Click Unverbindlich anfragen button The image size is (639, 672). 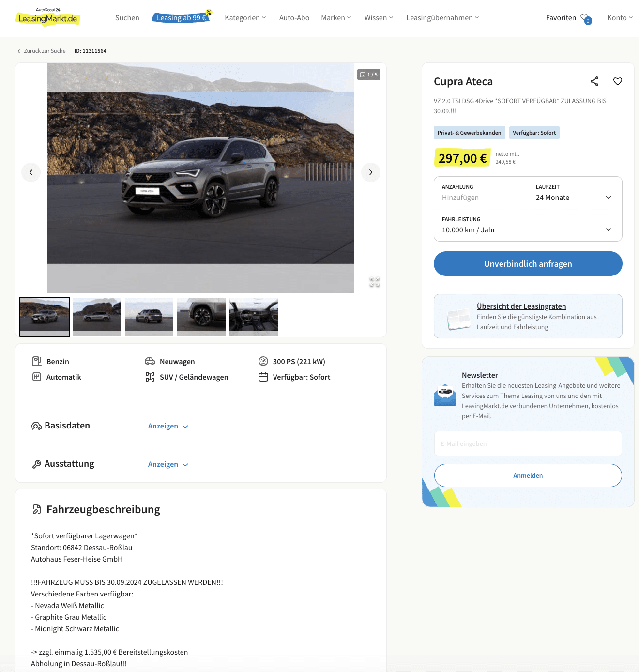528,264
